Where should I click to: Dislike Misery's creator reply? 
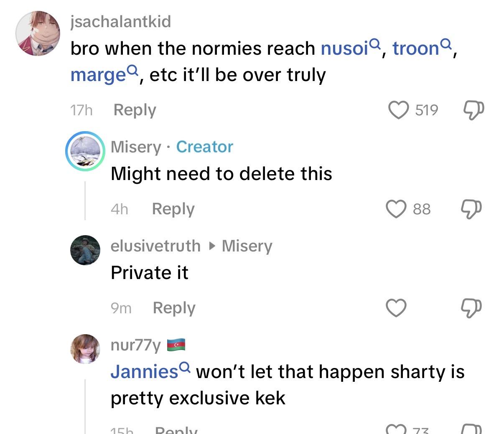point(471,209)
